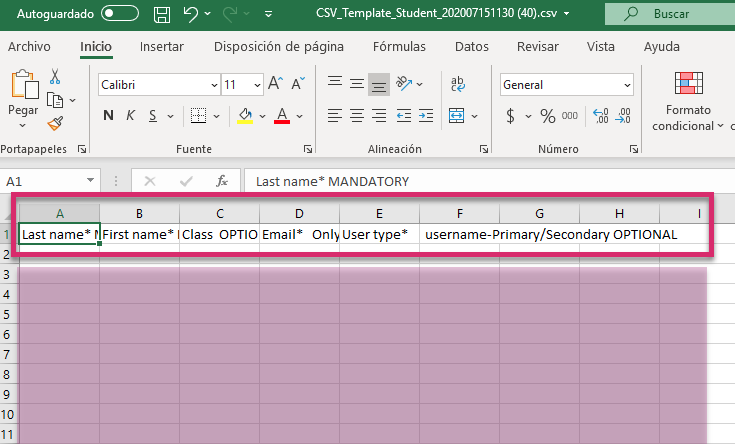Open the Undo history dropdown arrow

pyautogui.click(x=208, y=14)
